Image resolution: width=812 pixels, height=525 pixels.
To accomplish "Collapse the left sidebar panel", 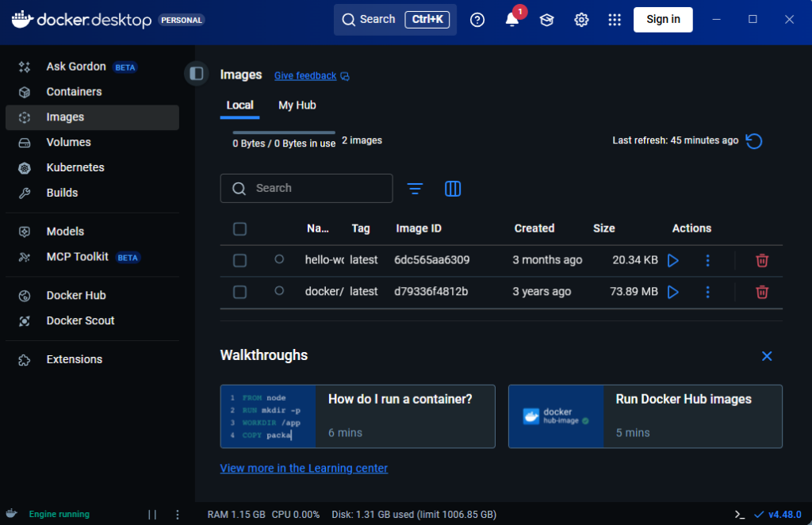I will point(196,73).
